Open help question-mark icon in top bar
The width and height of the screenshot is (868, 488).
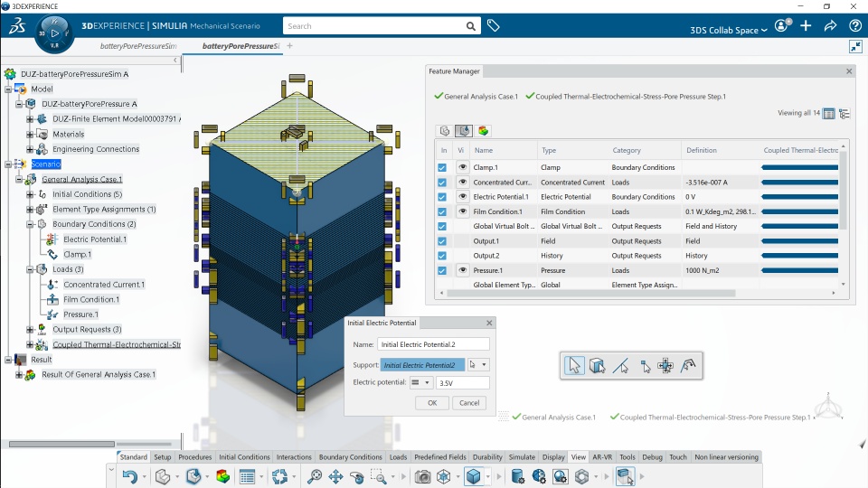click(x=854, y=25)
